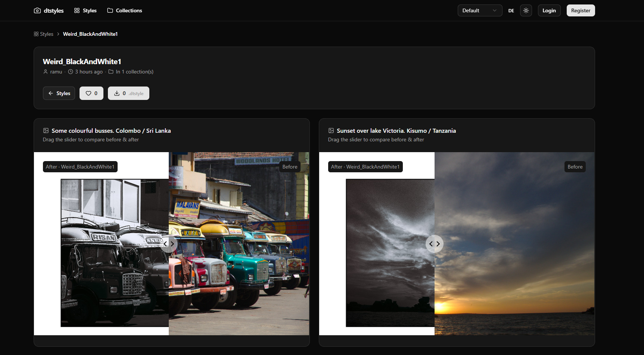Click the bus image slider handle
644x355 pixels.
point(169,244)
